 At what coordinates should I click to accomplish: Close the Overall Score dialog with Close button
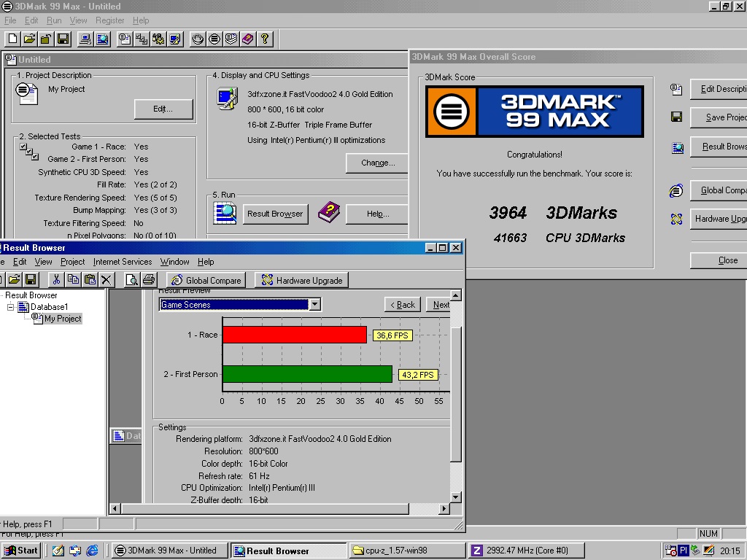point(719,260)
